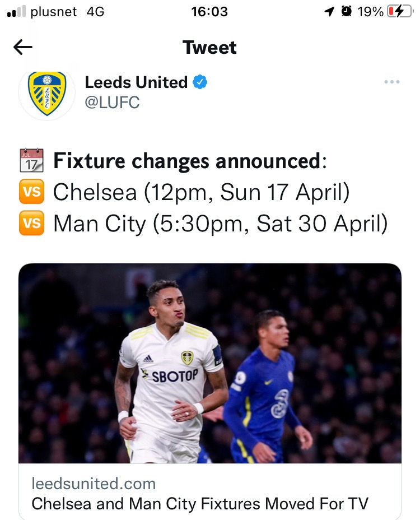
Task: Tap the location arrow status icon
Action: point(330,12)
